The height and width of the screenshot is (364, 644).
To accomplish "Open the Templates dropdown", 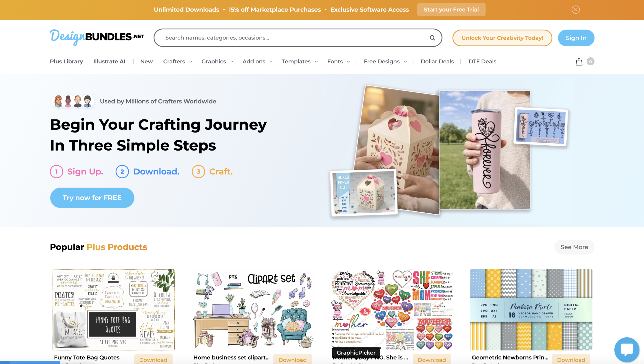I will tap(300, 62).
